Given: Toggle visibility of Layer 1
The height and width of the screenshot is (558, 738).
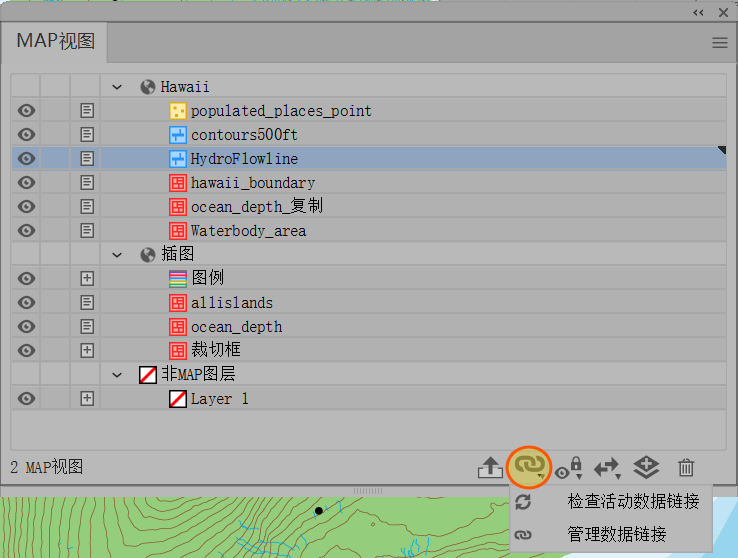Looking at the screenshot, I should pyautogui.click(x=26, y=399).
